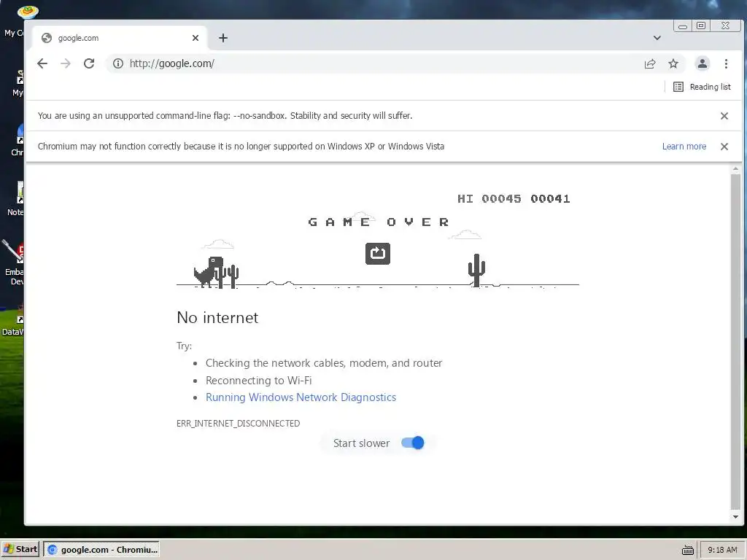Open the profile avatar menu
Viewport: 747px width, 560px height.
[703, 63]
